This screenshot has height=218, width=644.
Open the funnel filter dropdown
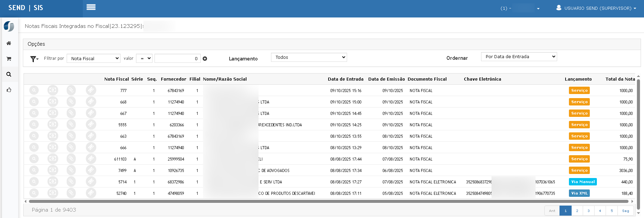(34, 59)
